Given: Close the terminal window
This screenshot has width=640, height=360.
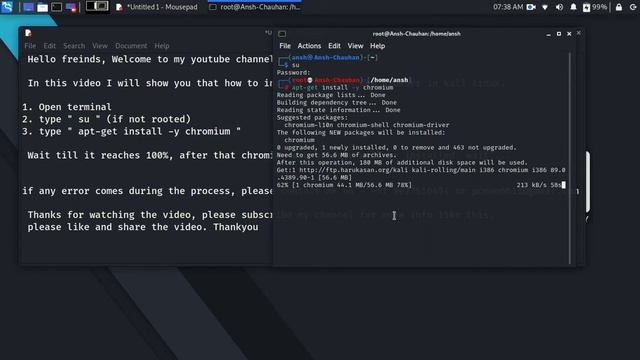Looking at the screenshot, I should click(x=569, y=34).
